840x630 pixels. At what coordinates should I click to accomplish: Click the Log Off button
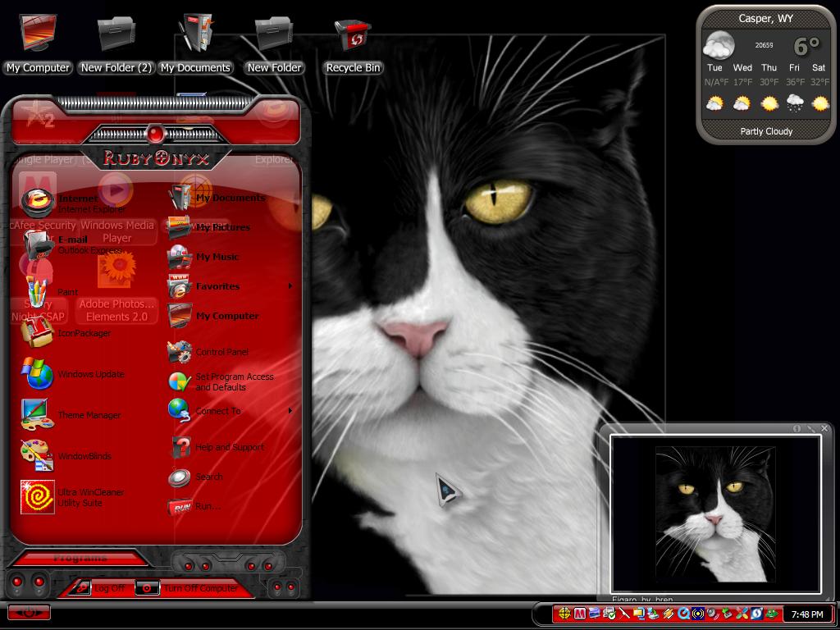101,588
